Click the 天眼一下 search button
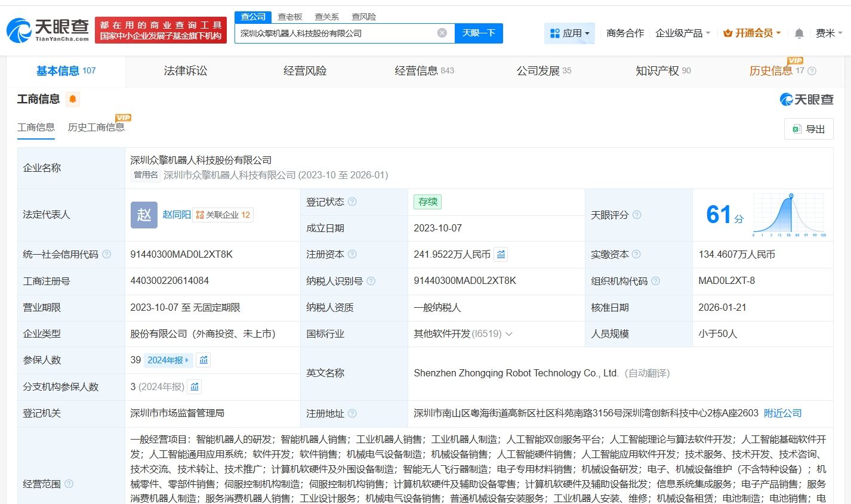The image size is (851, 504). coord(479,33)
